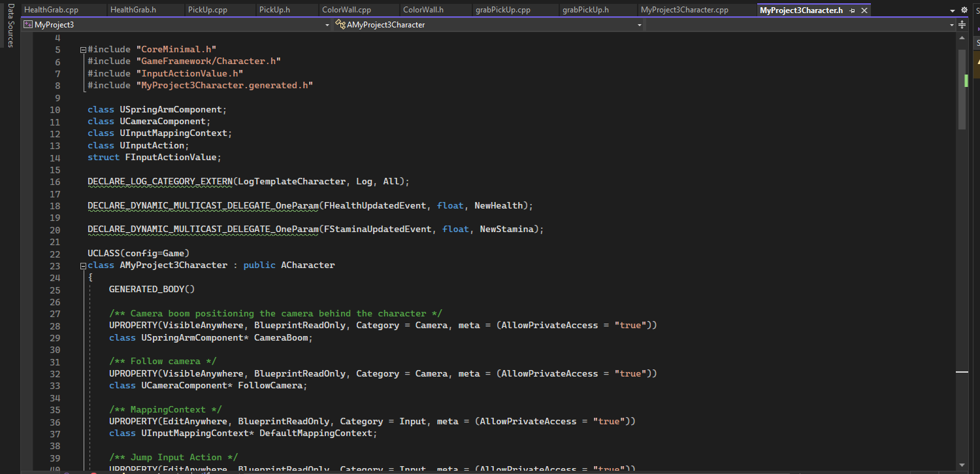Screen dimensions: 980x474
Task: Open the Data Sources side panel tab
Action: click(10, 25)
